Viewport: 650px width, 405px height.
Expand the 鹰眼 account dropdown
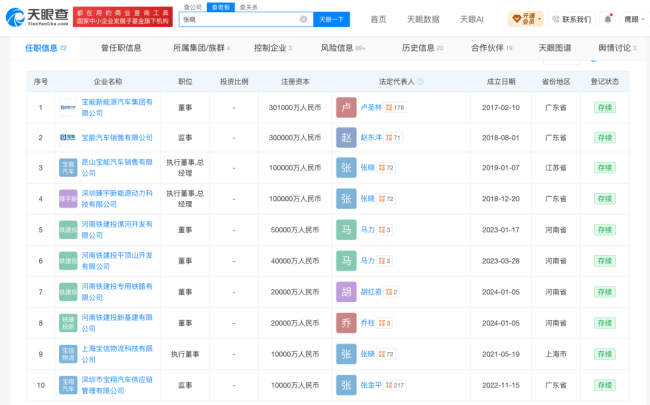(x=634, y=19)
